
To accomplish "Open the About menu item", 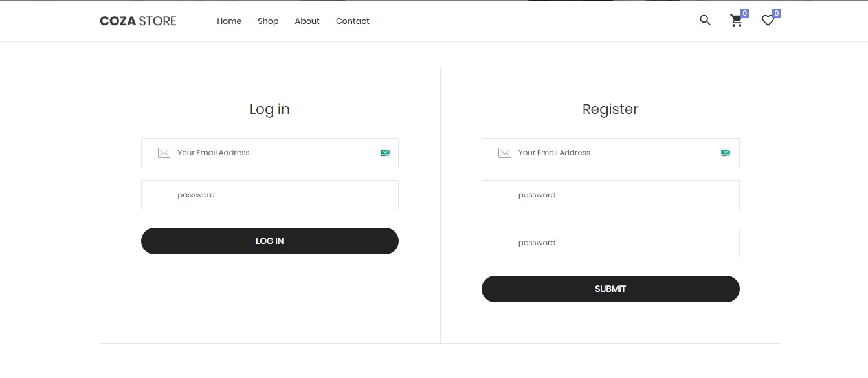I will tap(307, 21).
